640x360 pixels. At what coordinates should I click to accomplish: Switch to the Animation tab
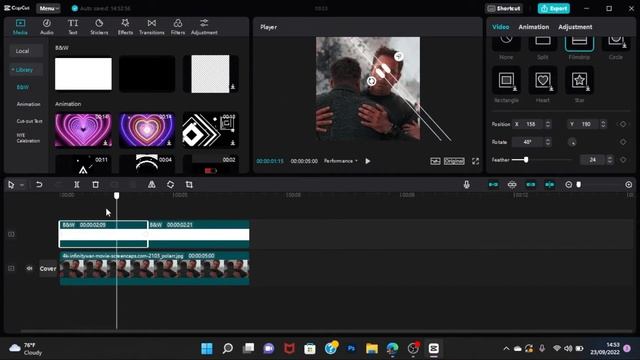click(x=533, y=27)
